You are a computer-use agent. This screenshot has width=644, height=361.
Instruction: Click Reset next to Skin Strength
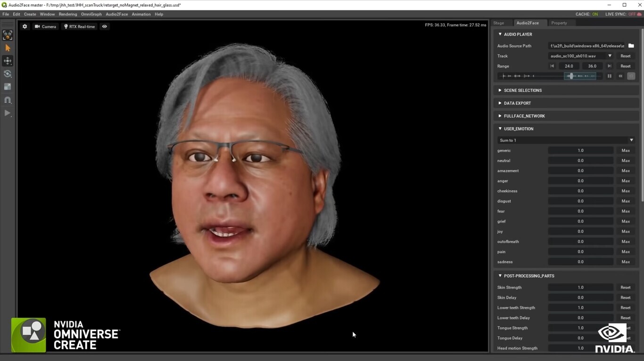(x=625, y=287)
